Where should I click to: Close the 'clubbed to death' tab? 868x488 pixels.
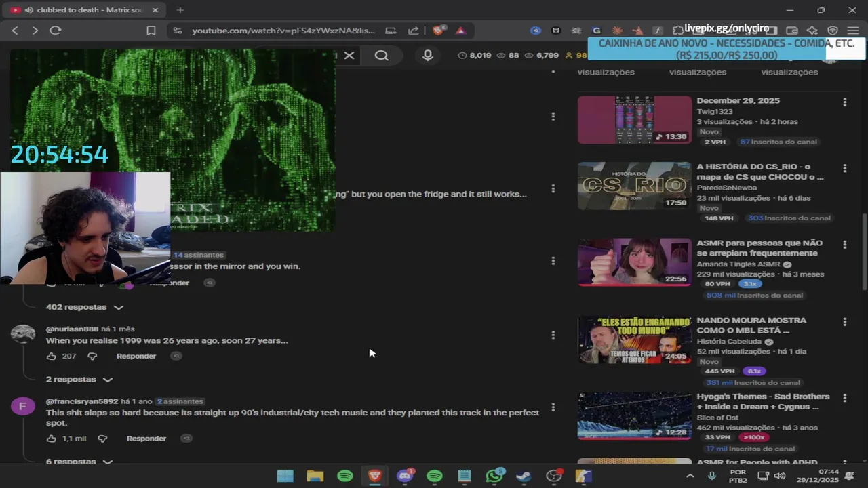click(x=155, y=10)
